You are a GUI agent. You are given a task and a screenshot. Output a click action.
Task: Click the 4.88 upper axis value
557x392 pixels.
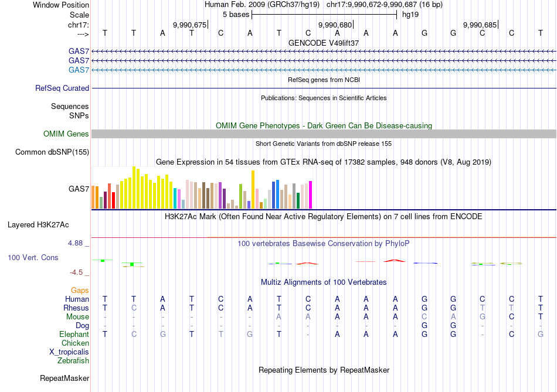75,243
